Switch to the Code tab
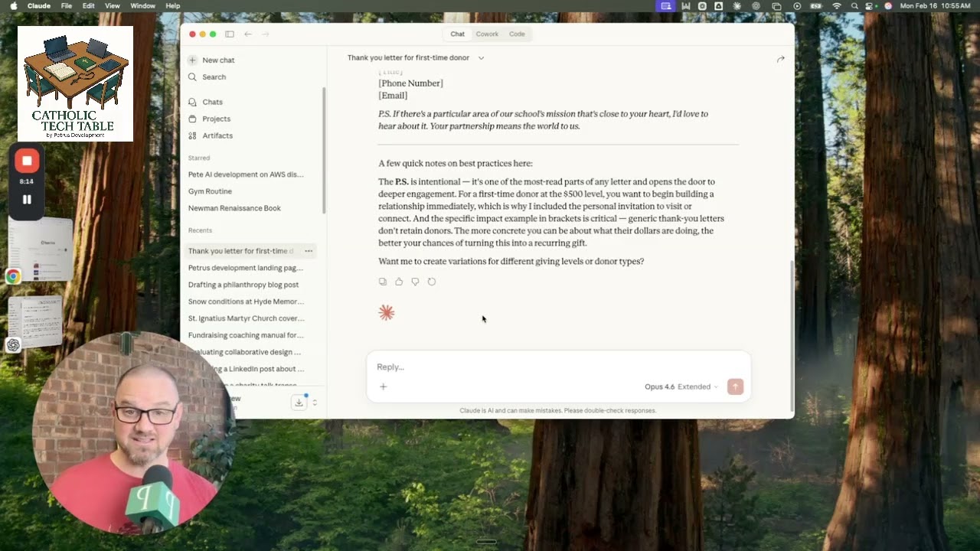Image resolution: width=980 pixels, height=551 pixels. click(517, 34)
